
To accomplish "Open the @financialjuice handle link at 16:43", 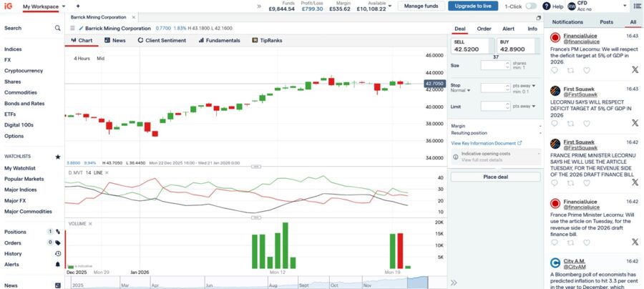I will (581, 41).
